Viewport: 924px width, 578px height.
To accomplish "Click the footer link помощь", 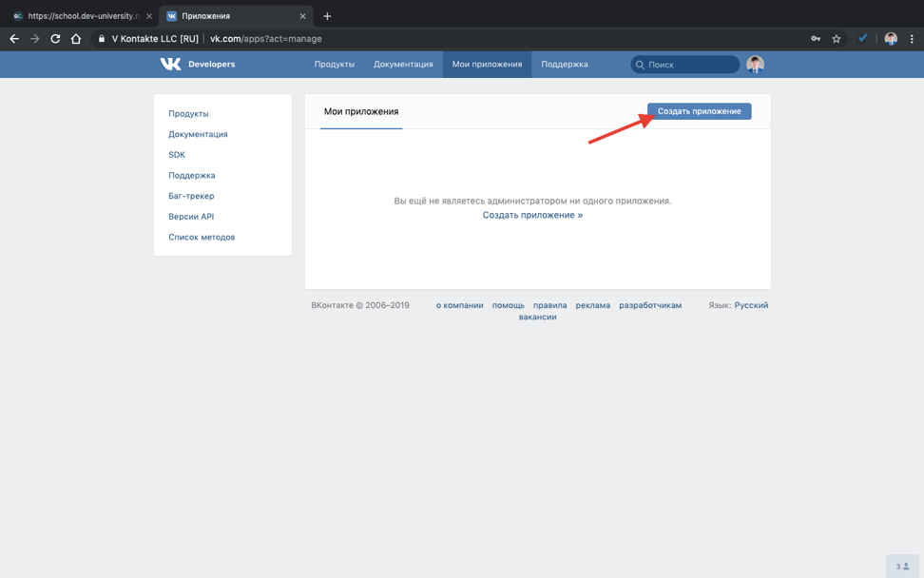I will click(x=508, y=305).
